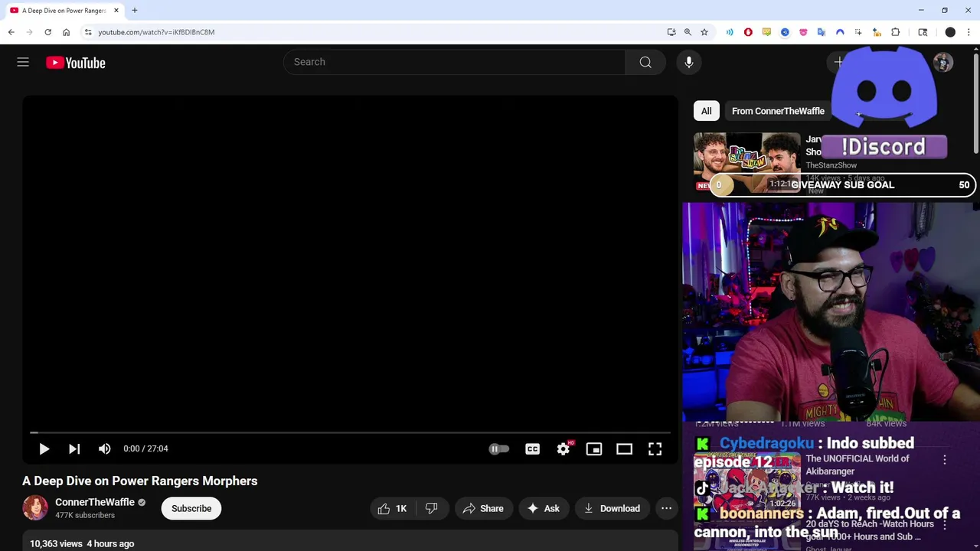Open options for the Watch Hours video
Viewport: 980px width, 551px height.
(x=944, y=525)
